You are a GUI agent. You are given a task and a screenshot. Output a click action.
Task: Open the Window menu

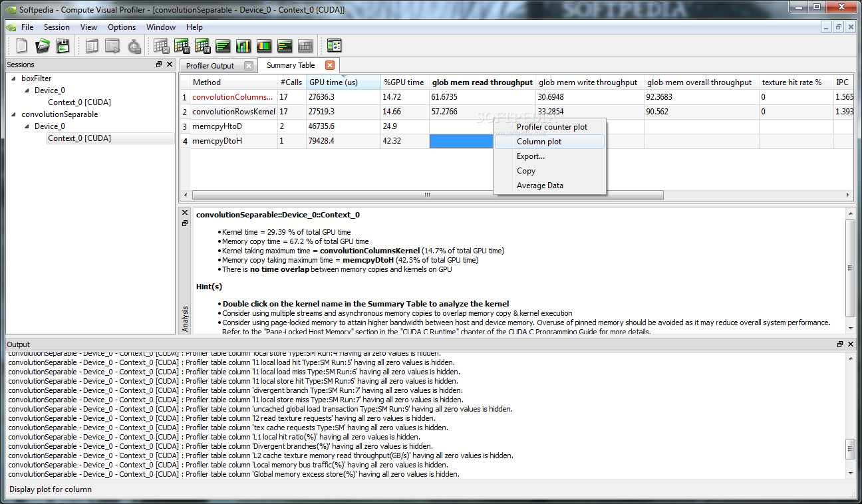(x=161, y=27)
